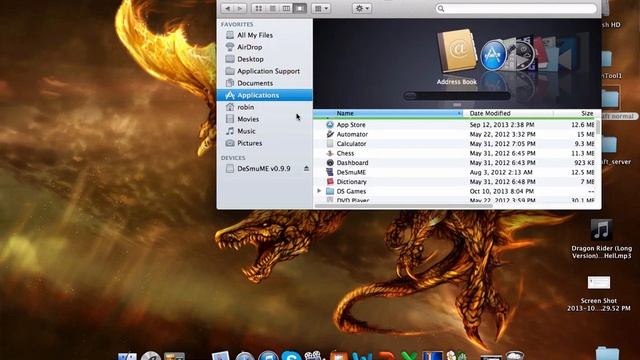Select the Dragon Rider mp3 desktop file

(601, 240)
